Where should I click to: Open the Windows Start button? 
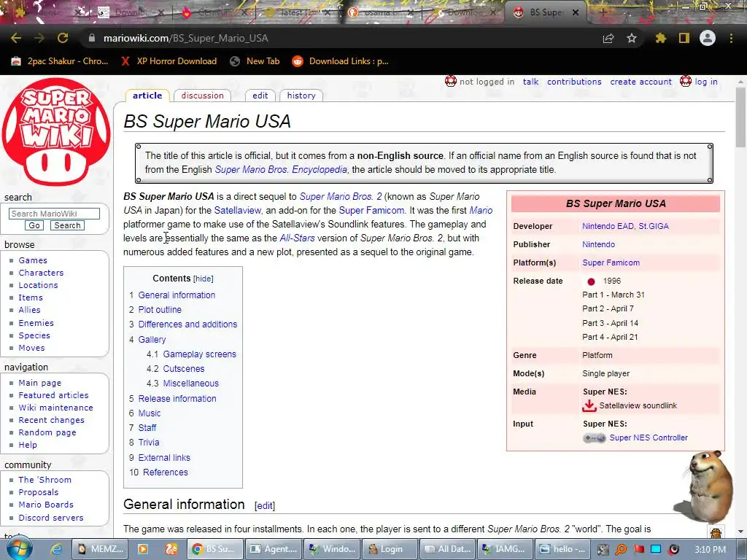coord(19,548)
